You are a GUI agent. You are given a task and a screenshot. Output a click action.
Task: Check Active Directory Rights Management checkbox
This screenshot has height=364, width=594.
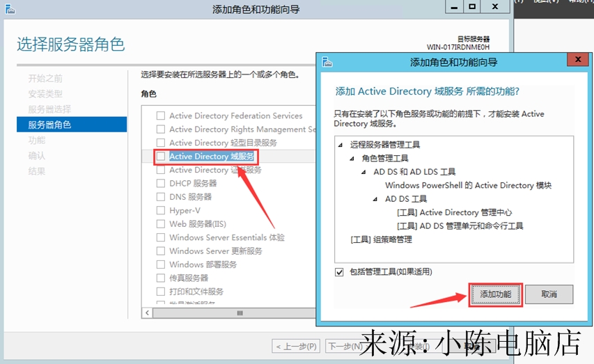[161, 129]
